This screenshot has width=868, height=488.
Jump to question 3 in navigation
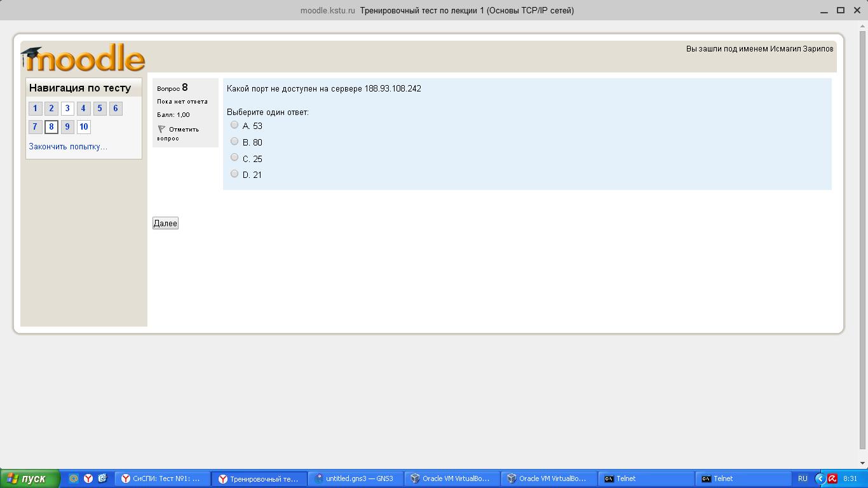(67, 109)
